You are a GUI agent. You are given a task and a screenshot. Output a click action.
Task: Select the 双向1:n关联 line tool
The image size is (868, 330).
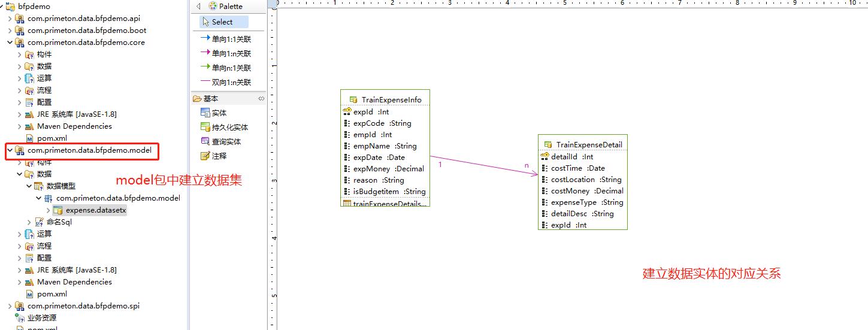pos(226,82)
